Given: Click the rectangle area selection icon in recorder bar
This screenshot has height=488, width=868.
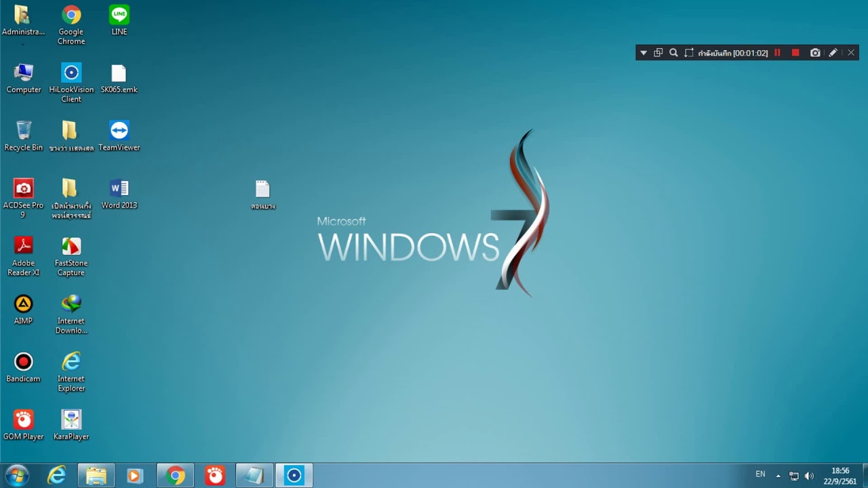Looking at the screenshot, I should pos(689,53).
